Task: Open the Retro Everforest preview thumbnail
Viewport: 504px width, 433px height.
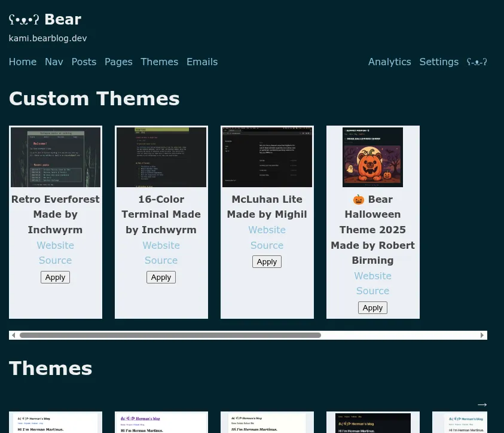Action: point(55,157)
